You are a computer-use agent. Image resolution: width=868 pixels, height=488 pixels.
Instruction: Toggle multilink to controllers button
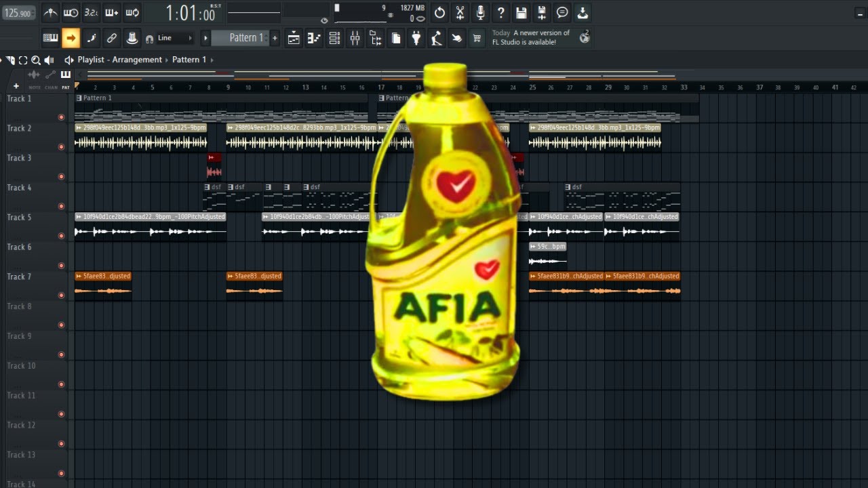coord(112,38)
